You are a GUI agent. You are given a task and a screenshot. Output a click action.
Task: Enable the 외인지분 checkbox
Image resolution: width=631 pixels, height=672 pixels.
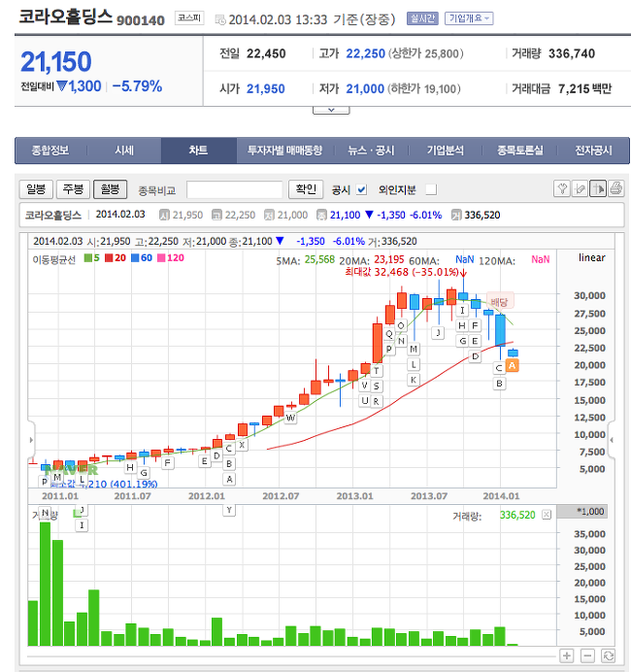pyautogui.click(x=431, y=189)
